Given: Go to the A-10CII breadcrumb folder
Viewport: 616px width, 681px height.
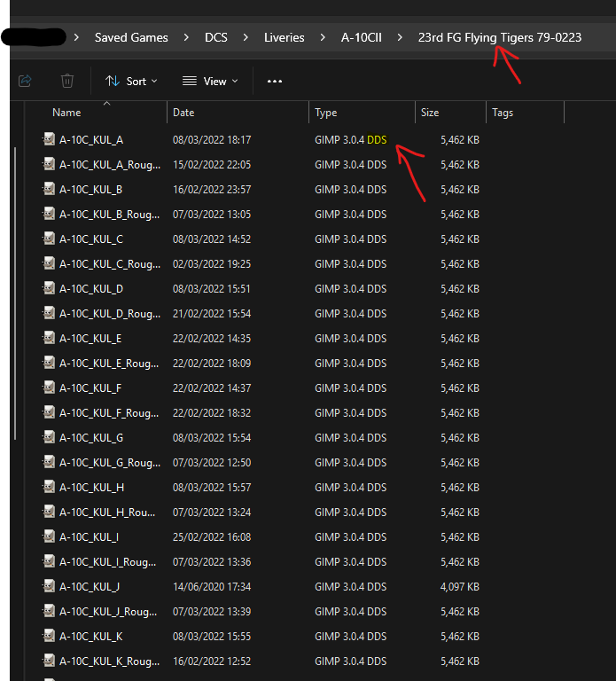Looking at the screenshot, I should pyautogui.click(x=361, y=38).
